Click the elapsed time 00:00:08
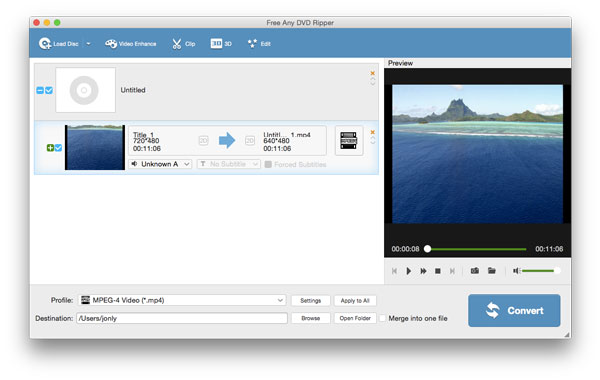This screenshot has height=380, width=600. [x=405, y=249]
